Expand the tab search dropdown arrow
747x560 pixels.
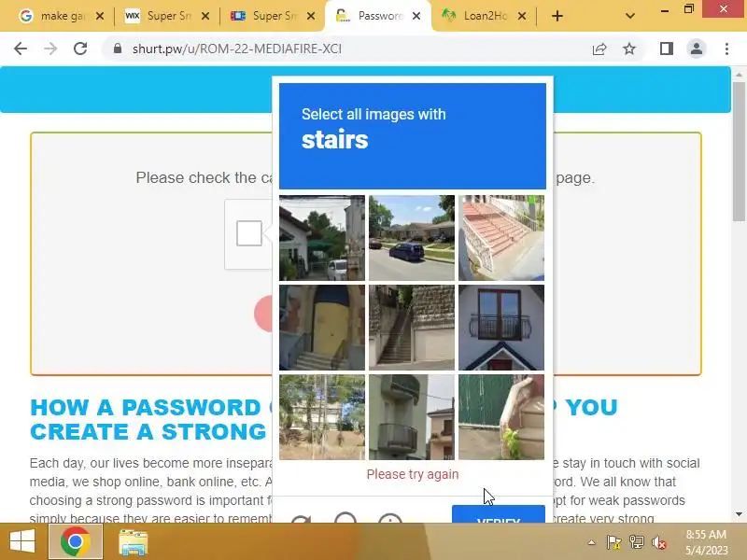[629, 16]
